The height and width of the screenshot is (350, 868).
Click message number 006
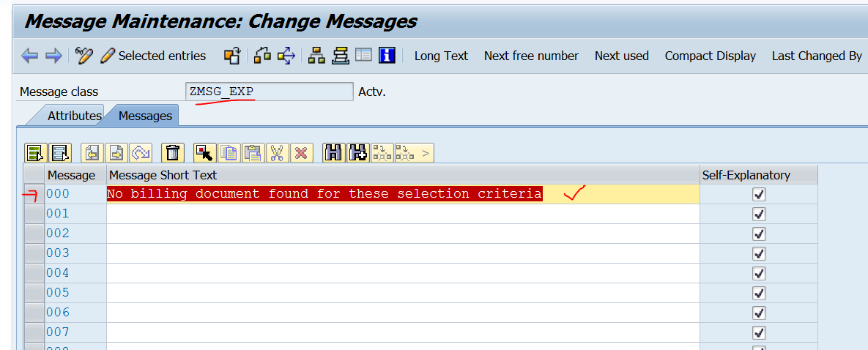tap(58, 313)
